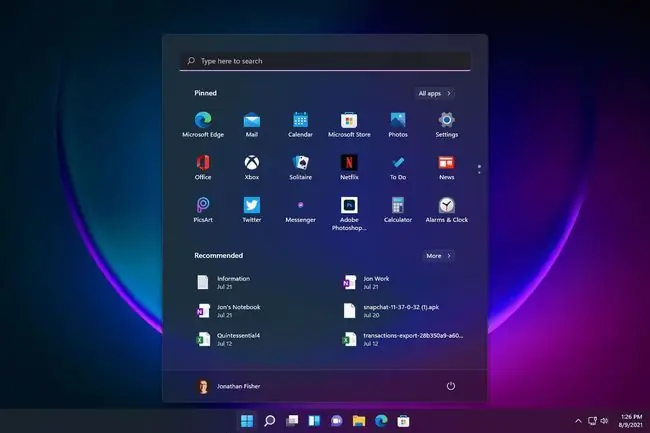Screen dimensions: 650x433
Task: Launch the Office app
Action: coord(203,167)
